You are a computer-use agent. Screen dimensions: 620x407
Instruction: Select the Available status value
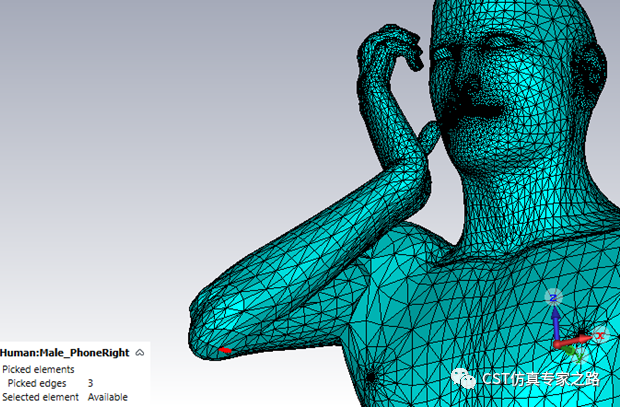108,397
